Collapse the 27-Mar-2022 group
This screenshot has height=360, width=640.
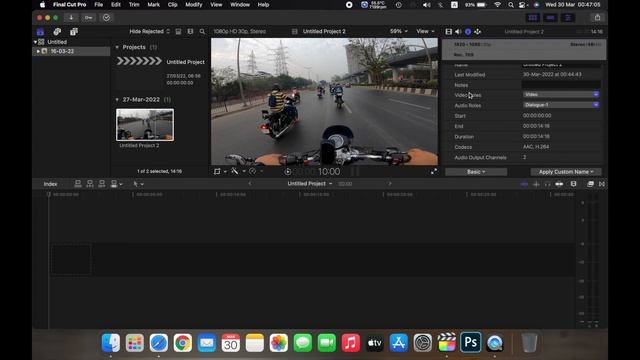point(117,100)
